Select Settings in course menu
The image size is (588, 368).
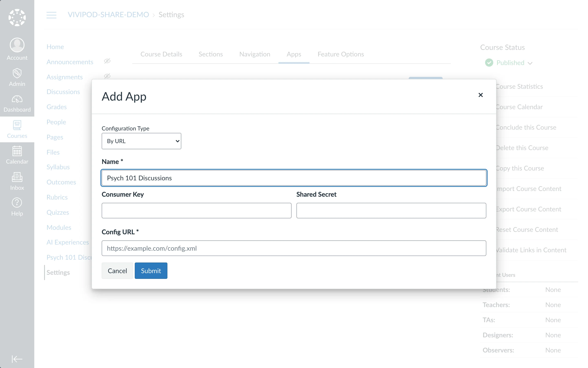[58, 272]
